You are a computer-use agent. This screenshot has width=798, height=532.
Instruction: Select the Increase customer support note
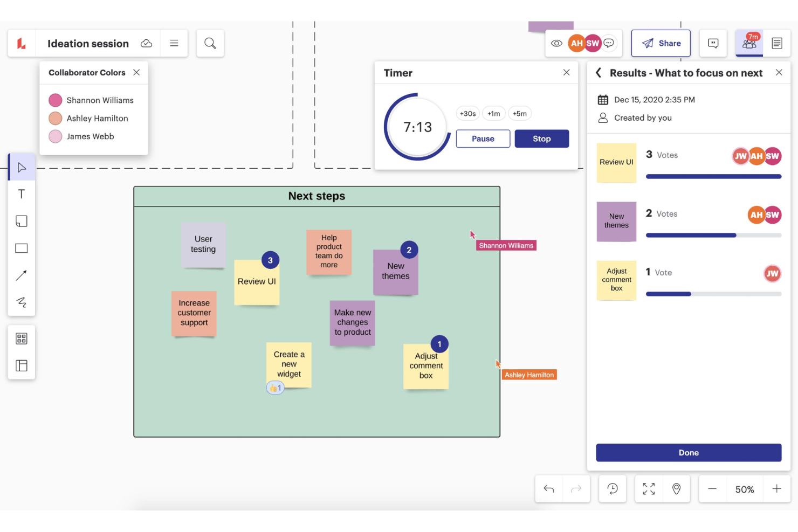[194, 314]
